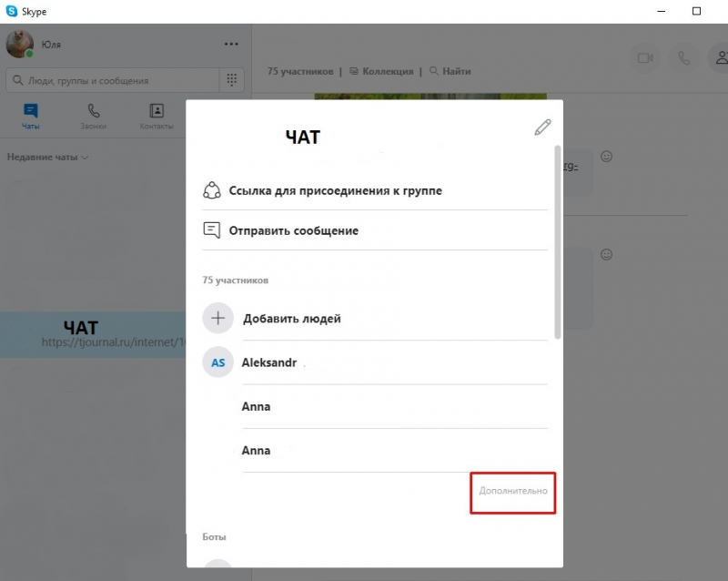Expand the 'Недавние чаты' dropdown
This screenshot has height=581, width=728.
point(47,158)
